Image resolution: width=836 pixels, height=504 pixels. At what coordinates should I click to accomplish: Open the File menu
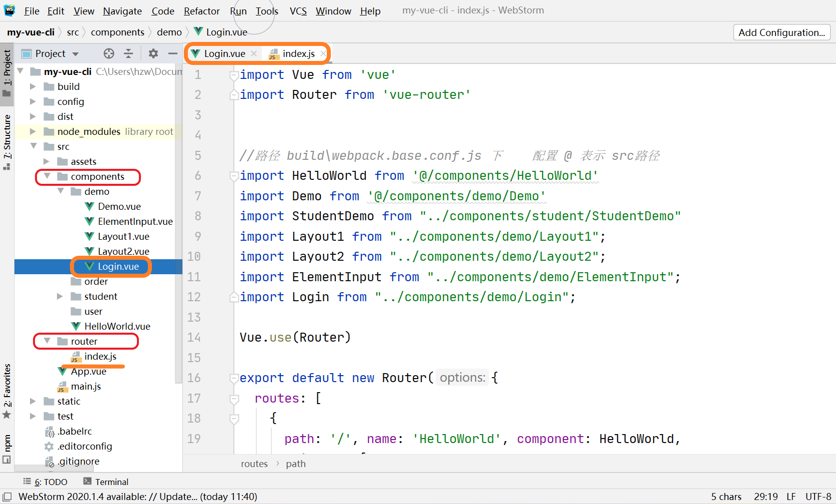[31, 11]
